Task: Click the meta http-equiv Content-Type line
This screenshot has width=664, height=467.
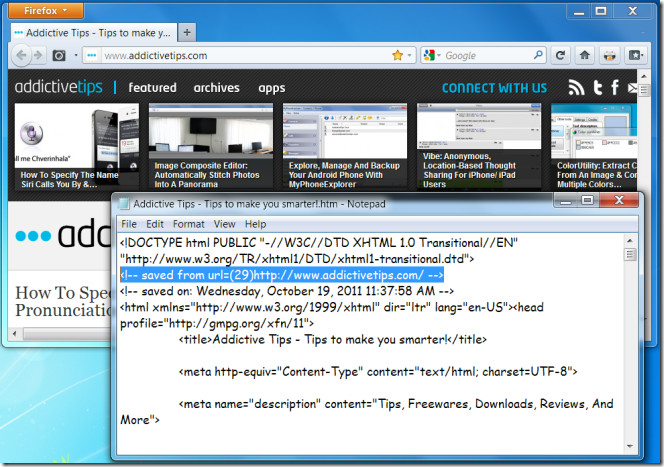Action: (378, 372)
